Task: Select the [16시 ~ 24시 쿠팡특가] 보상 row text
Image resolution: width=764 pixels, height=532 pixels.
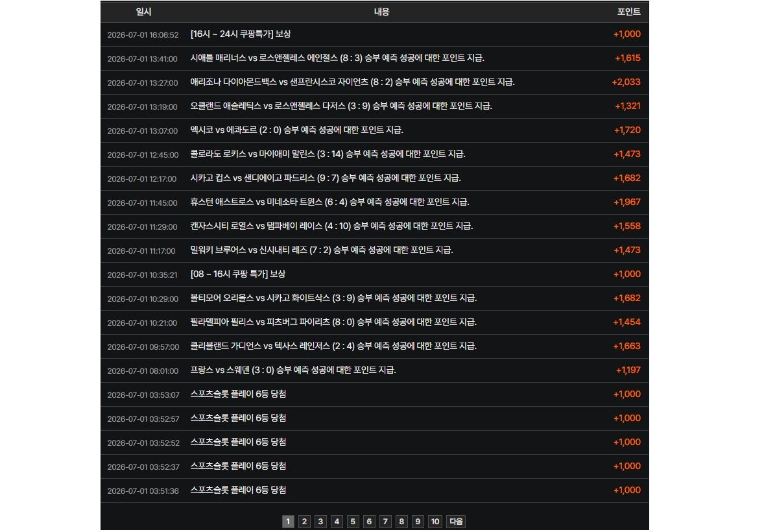Action: (240, 34)
